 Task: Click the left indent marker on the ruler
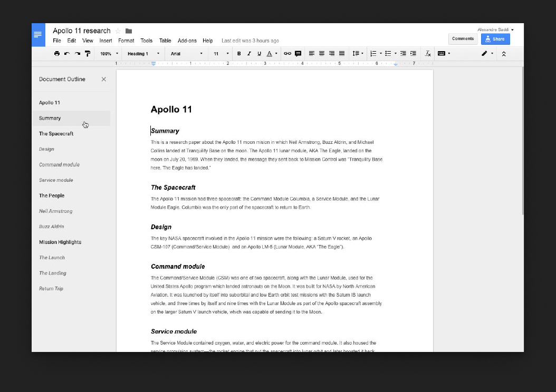[x=154, y=64]
